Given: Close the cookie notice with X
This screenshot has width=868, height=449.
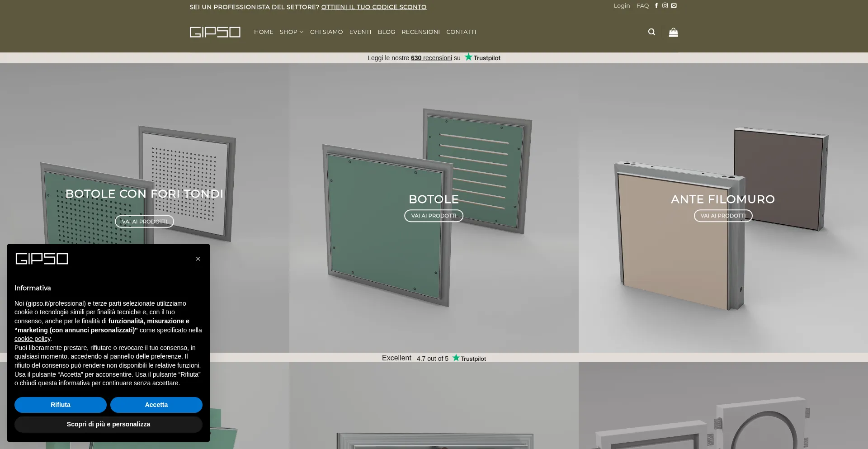Looking at the screenshot, I should pos(198,259).
